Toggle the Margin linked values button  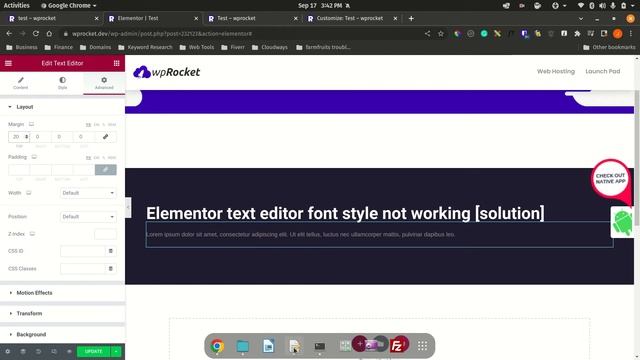click(x=106, y=137)
